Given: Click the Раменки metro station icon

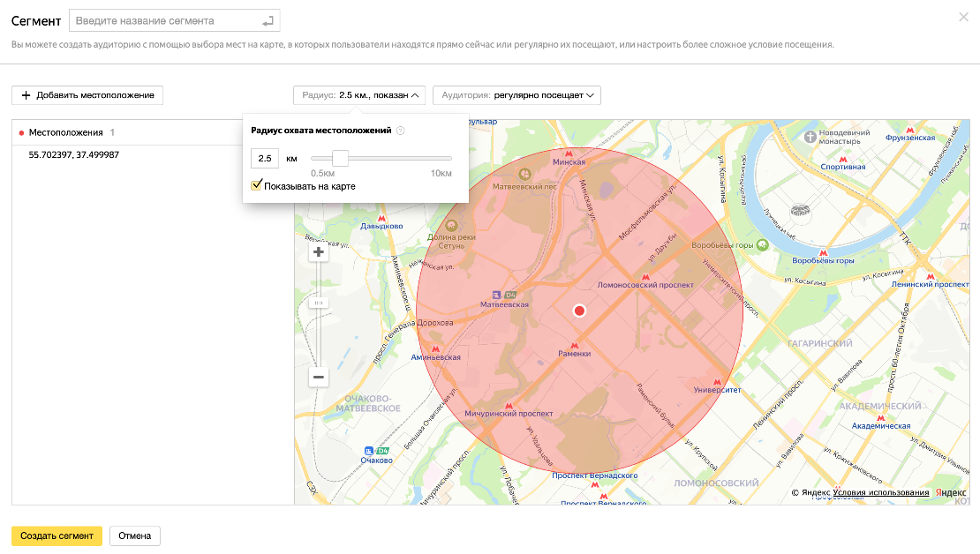Looking at the screenshot, I should [575, 345].
